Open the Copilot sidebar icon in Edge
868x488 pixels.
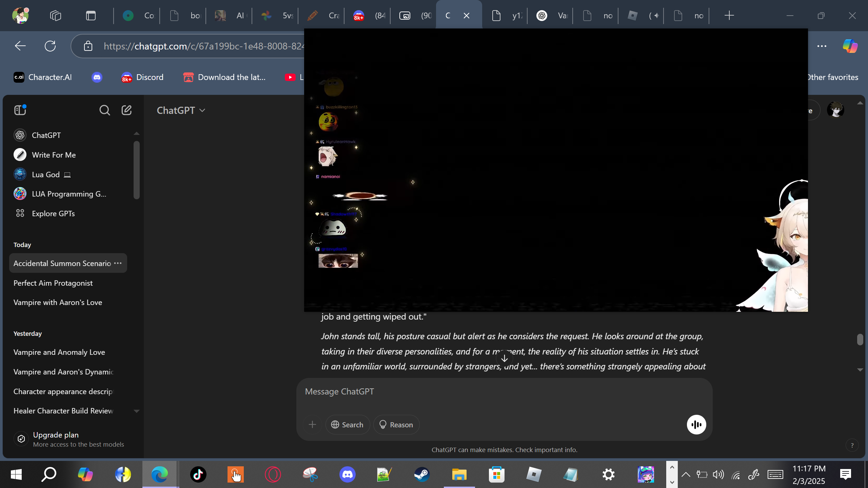pos(850,46)
